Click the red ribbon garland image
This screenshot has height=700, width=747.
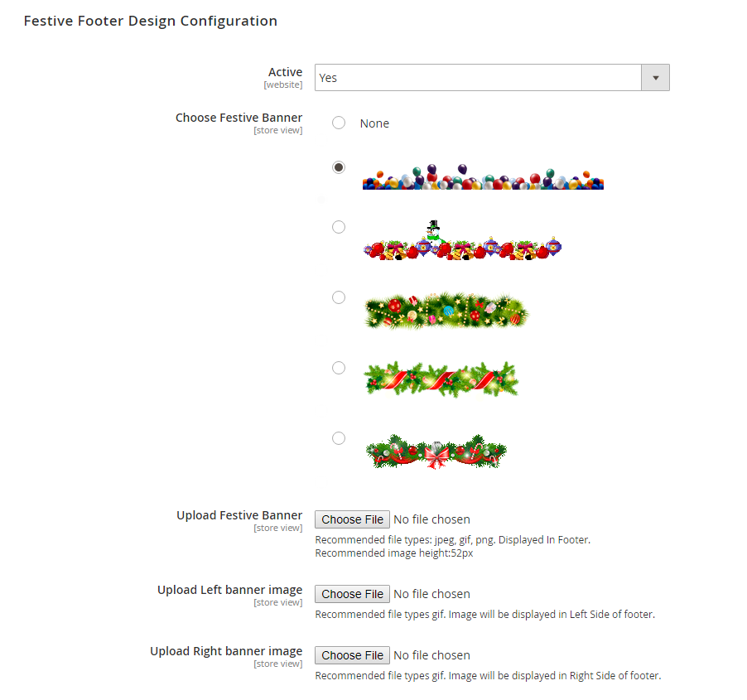pos(441,379)
